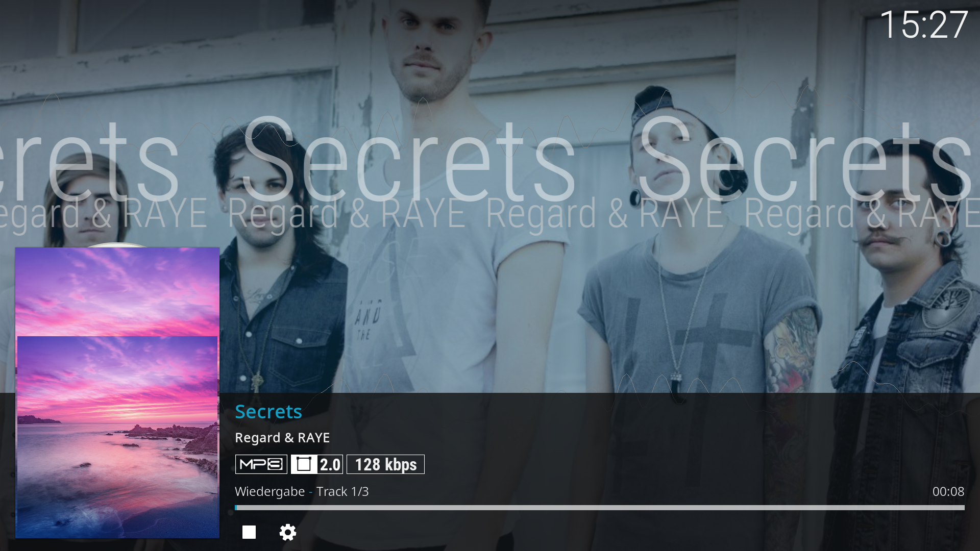Seek to the middle of the progress bar
Screen dimensions: 980x551
tap(600, 508)
